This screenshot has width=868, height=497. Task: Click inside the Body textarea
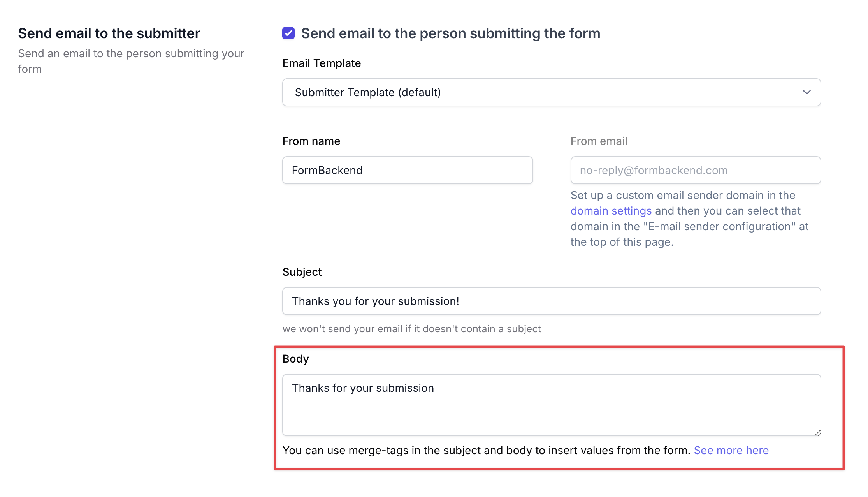pyautogui.click(x=551, y=405)
